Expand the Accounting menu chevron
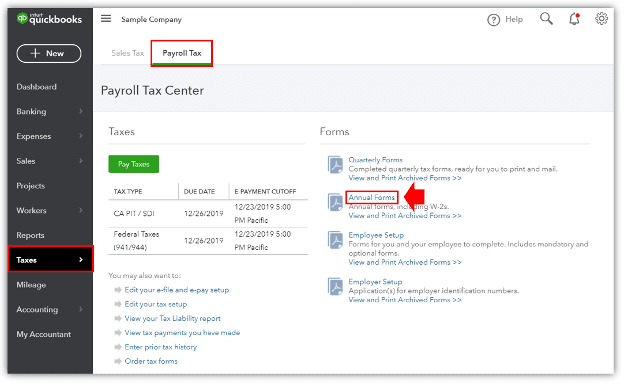Image resolution: width=624 pixels, height=384 pixels. (x=81, y=309)
